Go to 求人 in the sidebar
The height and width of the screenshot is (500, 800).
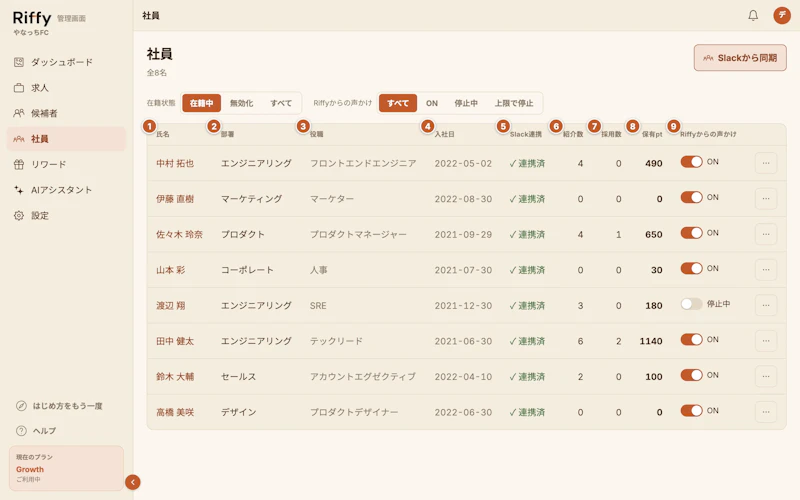pyautogui.click(x=66, y=88)
